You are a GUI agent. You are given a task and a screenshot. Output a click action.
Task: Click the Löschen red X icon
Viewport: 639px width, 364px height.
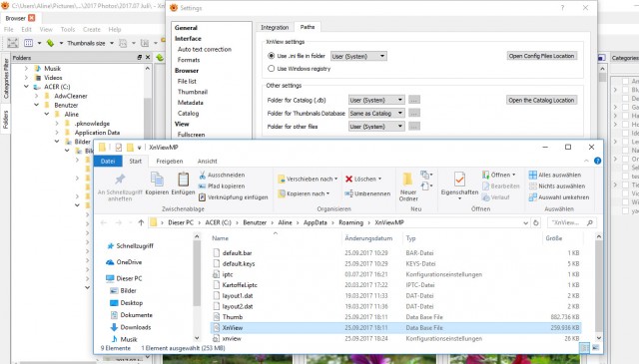click(x=348, y=179)
